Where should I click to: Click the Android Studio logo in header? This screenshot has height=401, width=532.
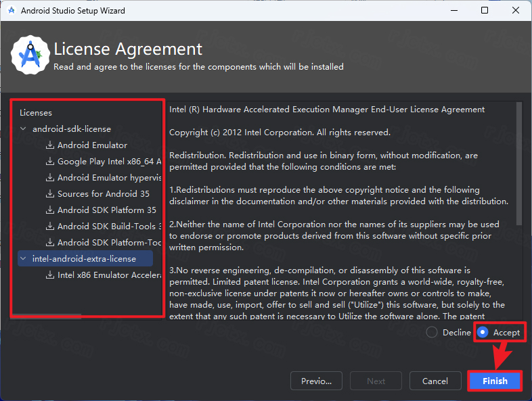click(x=30, y=55)
